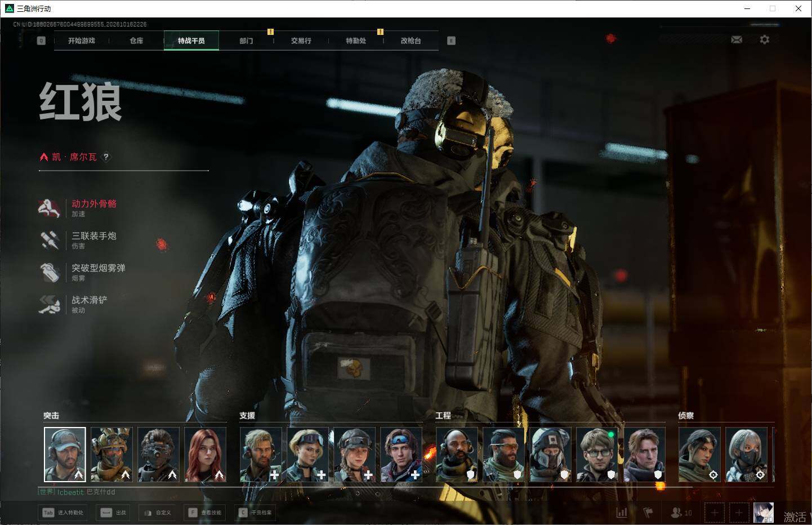The height and width of the screenshot is (525, 812).
Task: Select the night-vision goggles 突击 operator portrait
Action: click(x=158, y=455)
